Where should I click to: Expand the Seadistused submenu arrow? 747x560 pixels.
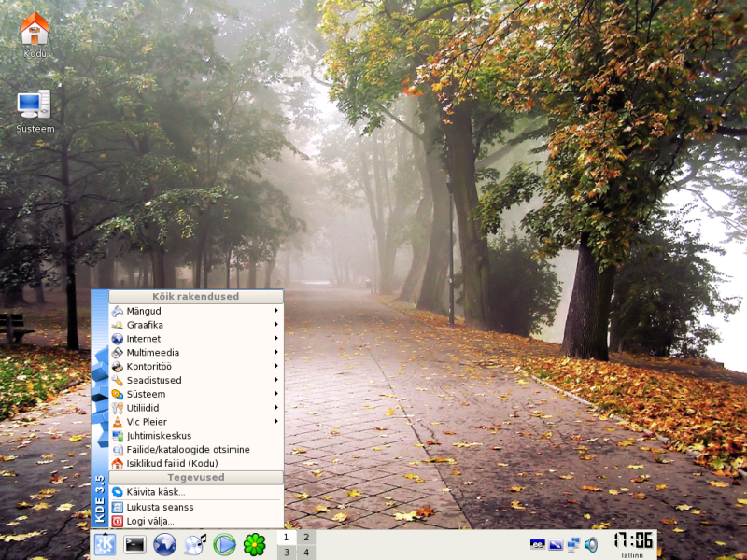(276, 380)
